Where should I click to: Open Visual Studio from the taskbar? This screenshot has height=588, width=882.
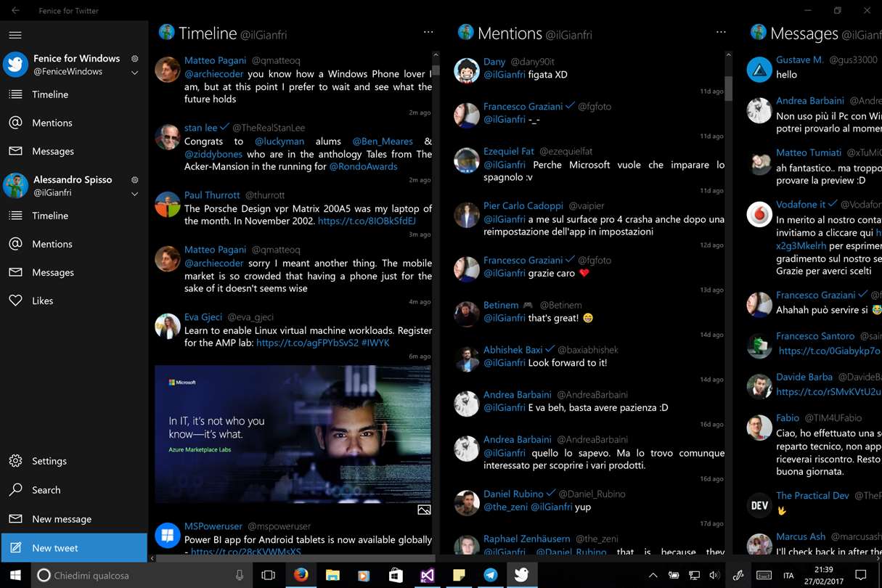pos(428,575)
